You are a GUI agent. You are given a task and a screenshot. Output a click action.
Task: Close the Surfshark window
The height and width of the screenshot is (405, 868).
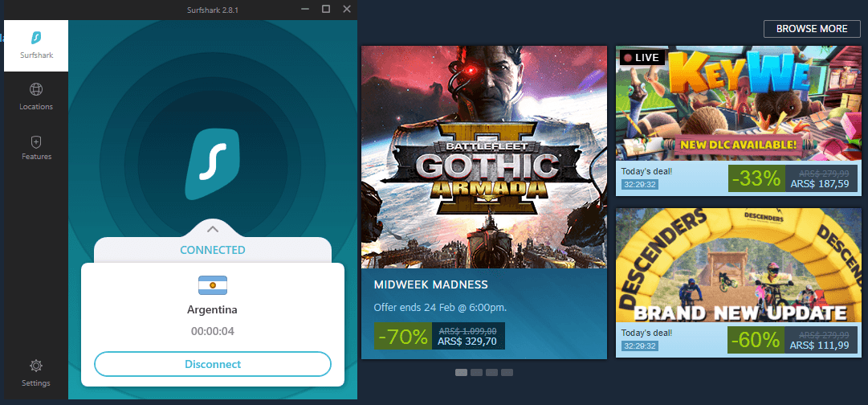(347, 9)
